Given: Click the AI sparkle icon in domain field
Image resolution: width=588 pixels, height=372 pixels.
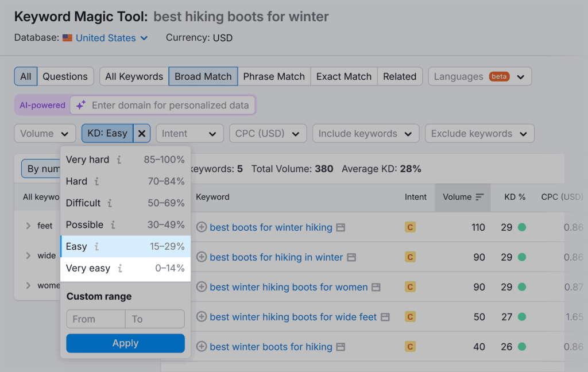Looking at the screenshot, I should click(81, 105).
